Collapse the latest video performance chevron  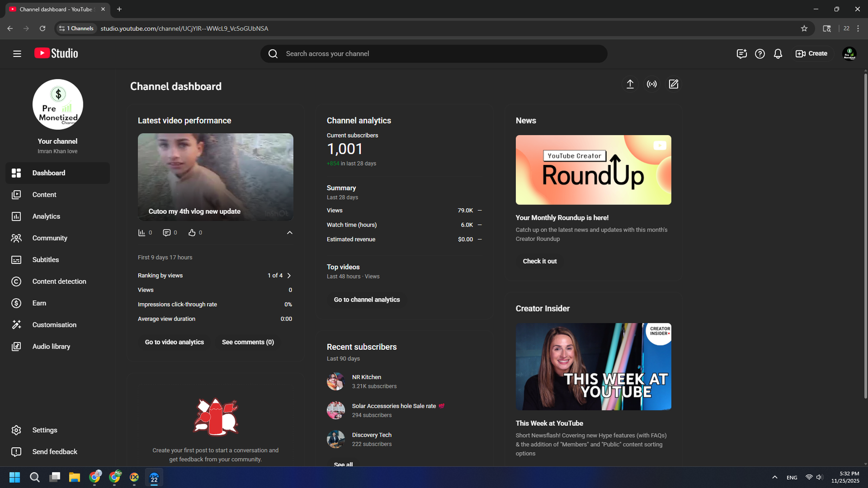290,233
